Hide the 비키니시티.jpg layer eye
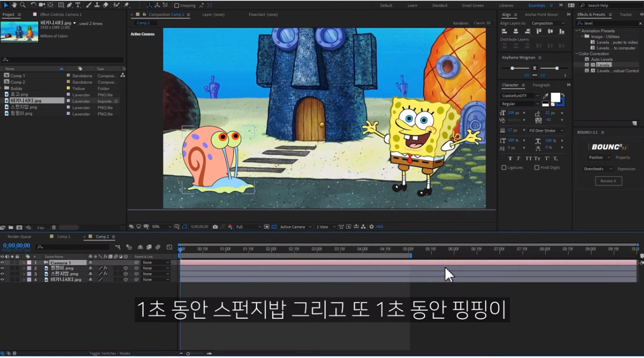The image size is (644, 358). point(3,280)
